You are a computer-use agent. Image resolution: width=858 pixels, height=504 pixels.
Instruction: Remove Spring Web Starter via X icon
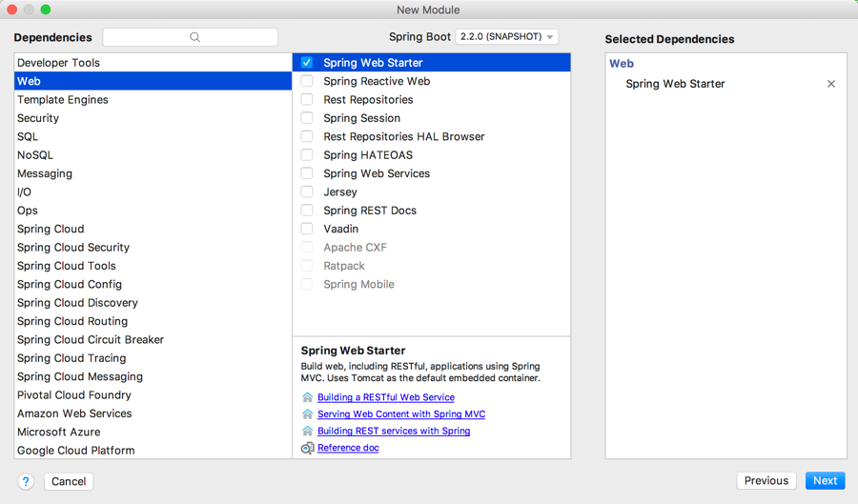click(x=830, y=84)
